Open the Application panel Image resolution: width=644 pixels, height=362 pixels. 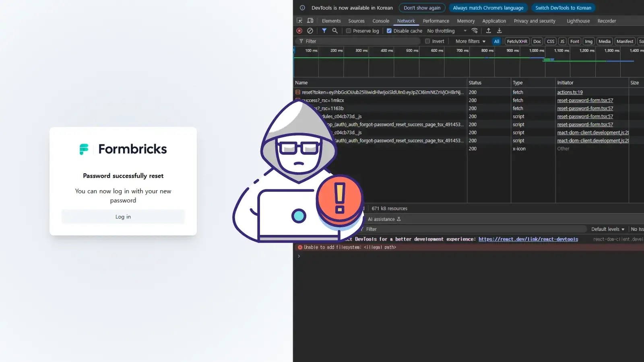tap(494, 21)
